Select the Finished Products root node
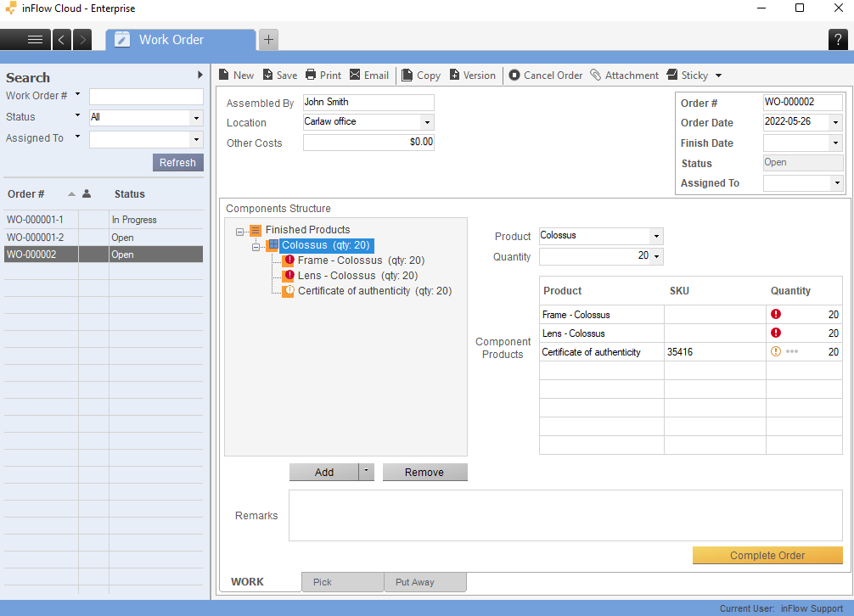Screen dimensions: 854x616 click(x=307, y=230)
